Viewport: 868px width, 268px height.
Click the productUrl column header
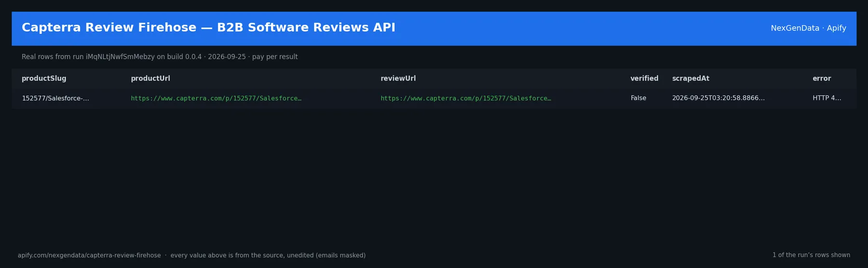(150, 79)
